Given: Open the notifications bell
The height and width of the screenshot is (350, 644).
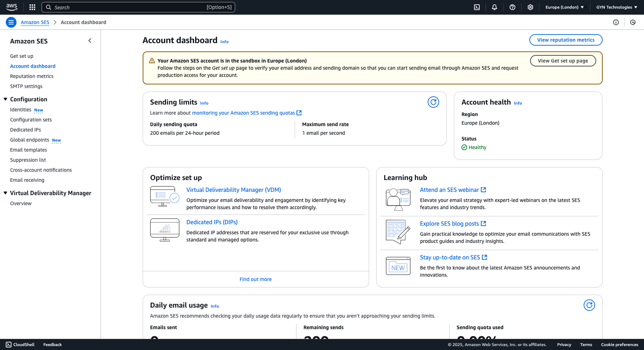Looking at the screenshot, I should tap(494, 7).
